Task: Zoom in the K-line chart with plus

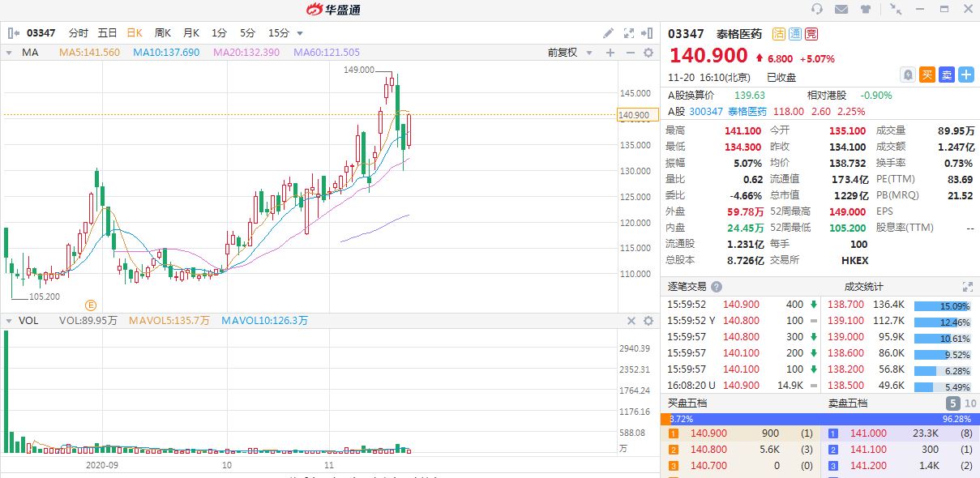Action: 610,53
